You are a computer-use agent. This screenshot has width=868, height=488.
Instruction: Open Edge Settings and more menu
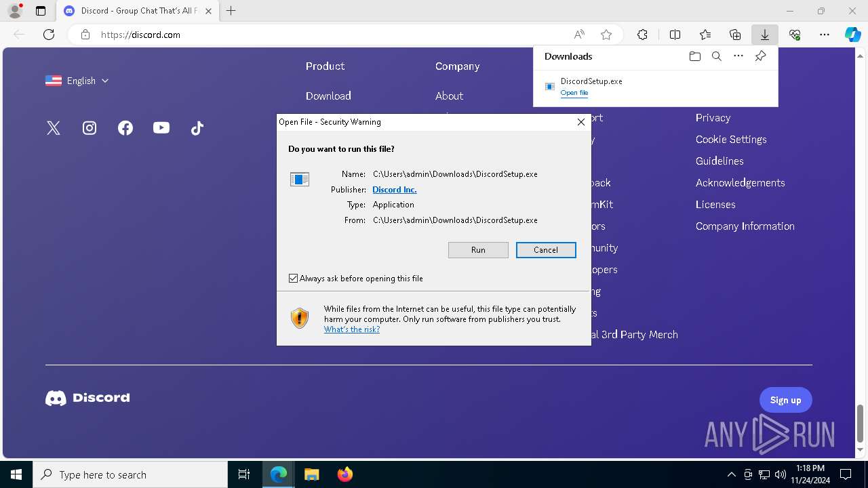click(x=825, y=35)
